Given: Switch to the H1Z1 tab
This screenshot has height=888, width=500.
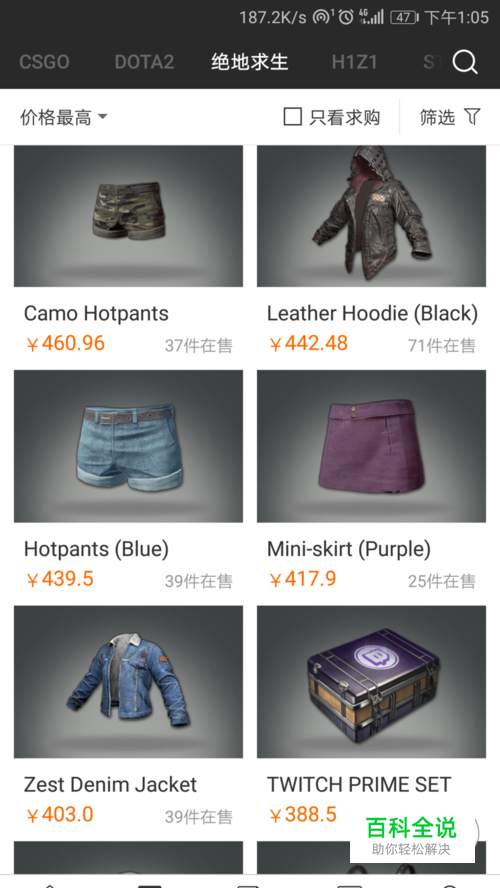Looking at the screenshot, I should (x=354, y=62).
